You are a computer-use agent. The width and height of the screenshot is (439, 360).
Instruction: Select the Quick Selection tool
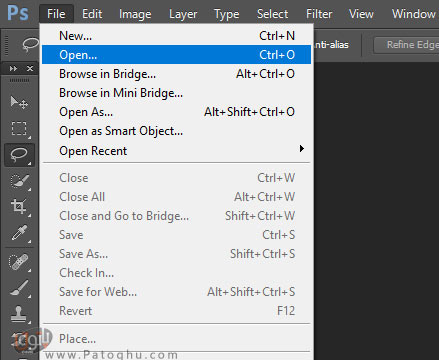(19, 181)
